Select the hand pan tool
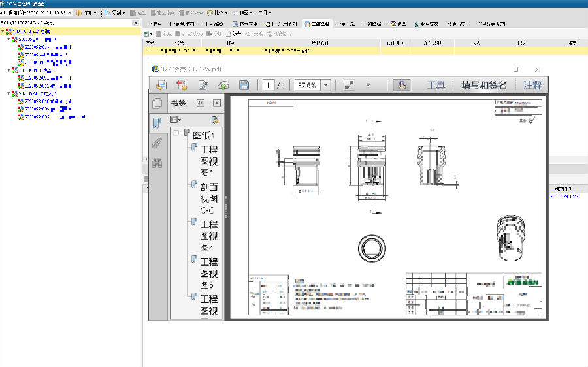Image resolution: width=588 pixels, height=367 pixels. click(402, 86)
